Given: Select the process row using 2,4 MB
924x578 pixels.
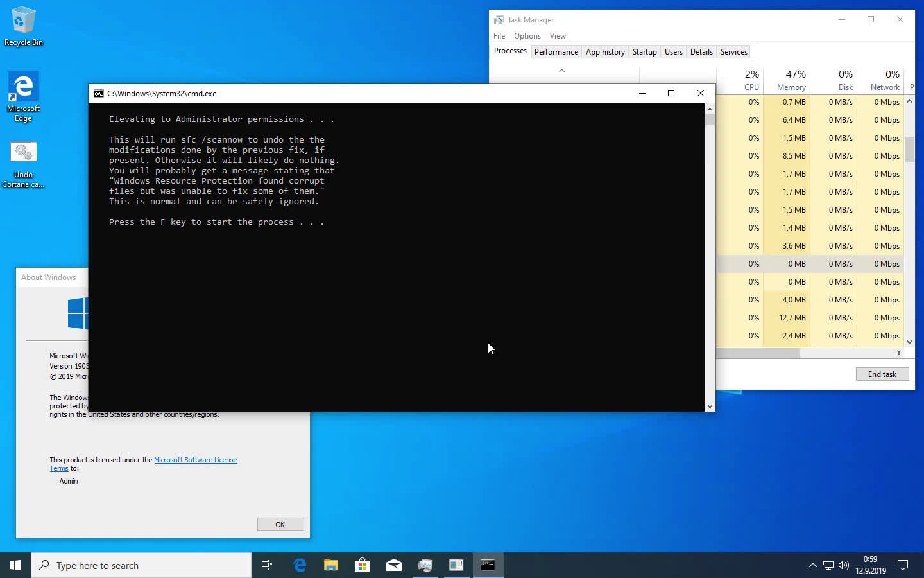Looking at the screenshot, I should (810, 336).
